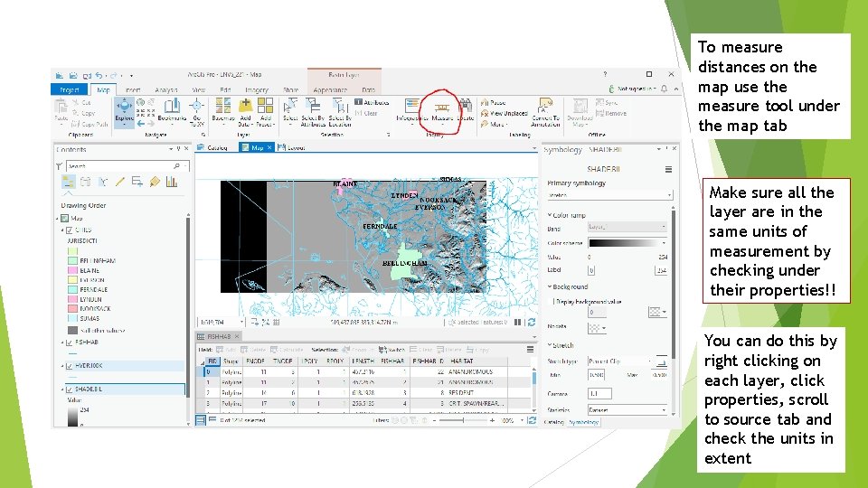Collapse the Background section
This screenshot has width=868, height=488.
[x=550, y=286]
